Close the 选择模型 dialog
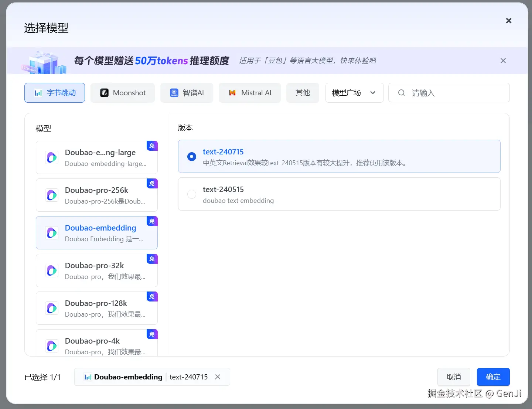The height and width of the screenshot is (409, 532). 508,21
